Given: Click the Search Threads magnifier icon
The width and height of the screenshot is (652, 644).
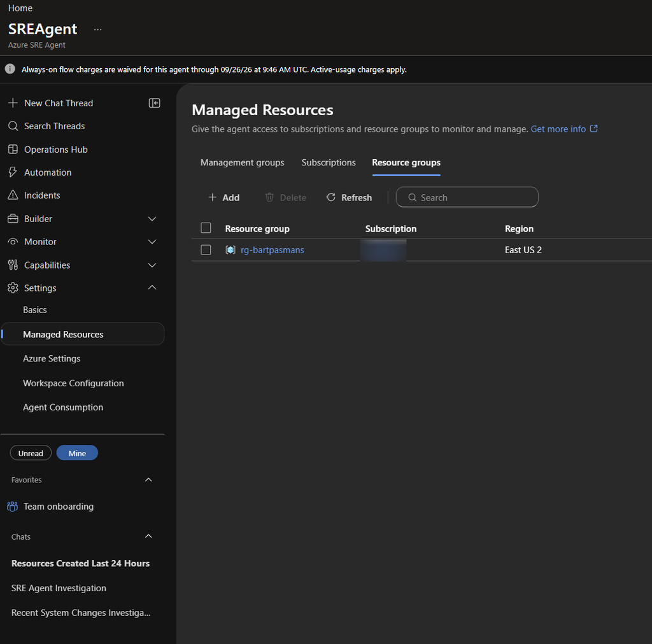Looking at the screenshot, I should tap(13, 126).
